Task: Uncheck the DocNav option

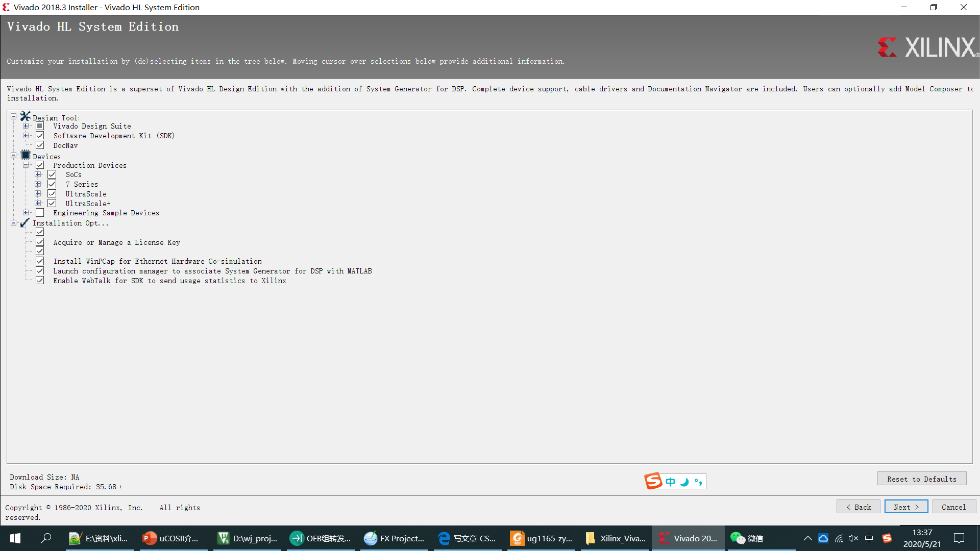Action: click(40, 145)
